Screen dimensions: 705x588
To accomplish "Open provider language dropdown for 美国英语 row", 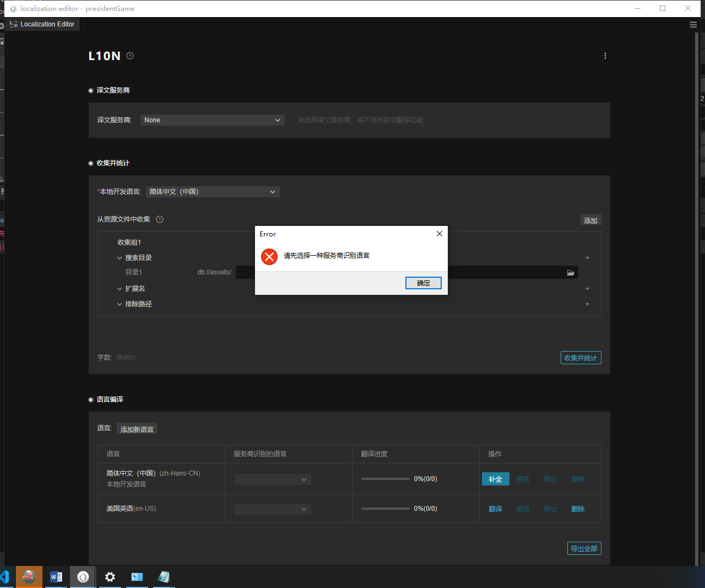I will coord(273,509).
